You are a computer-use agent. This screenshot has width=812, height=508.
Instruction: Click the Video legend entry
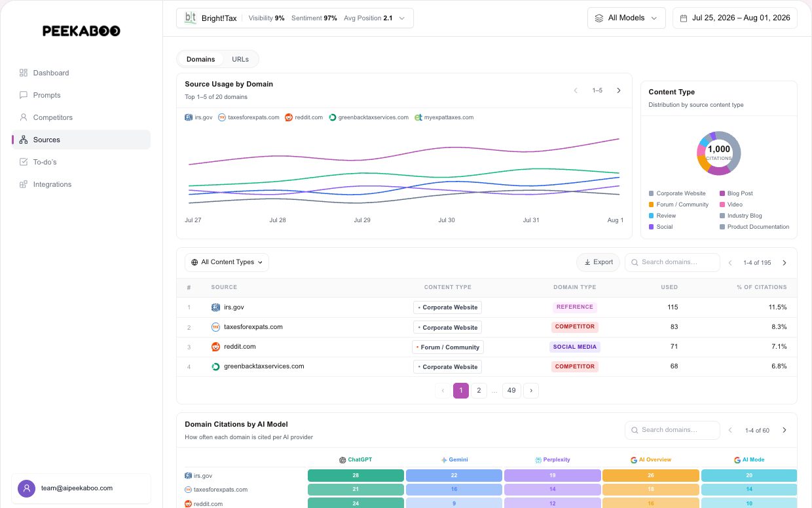pos(731,205)
